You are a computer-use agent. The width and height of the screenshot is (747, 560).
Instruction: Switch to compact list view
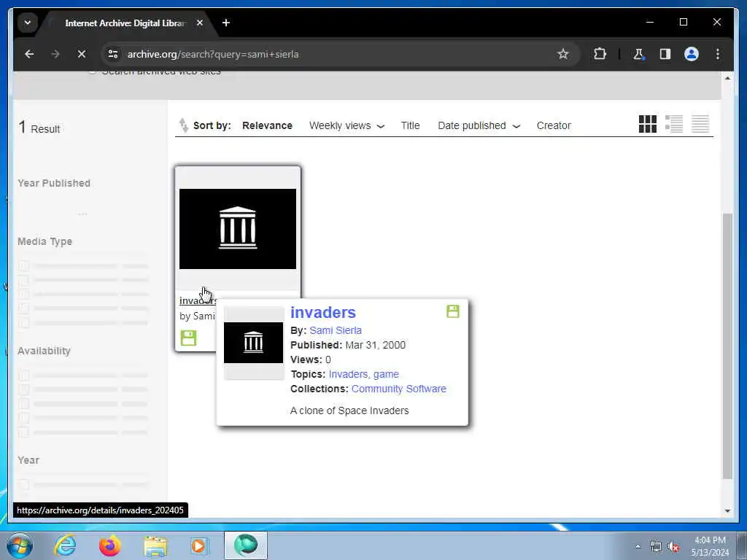pyautogui.click(x=700, y=124)
